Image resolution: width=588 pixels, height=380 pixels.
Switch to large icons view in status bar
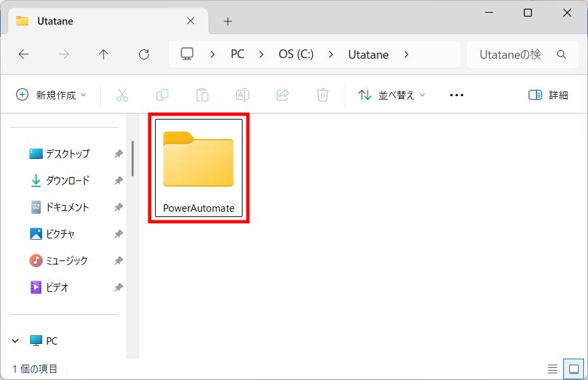pos(573,369)
